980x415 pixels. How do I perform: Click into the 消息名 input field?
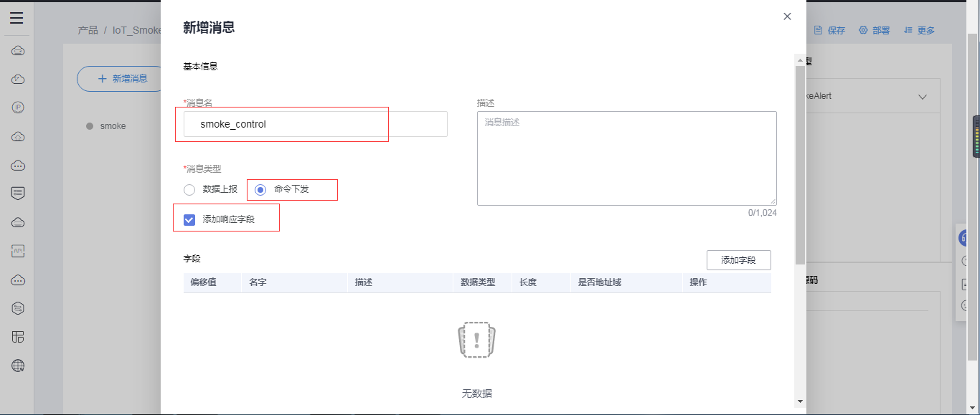point(316,124)
